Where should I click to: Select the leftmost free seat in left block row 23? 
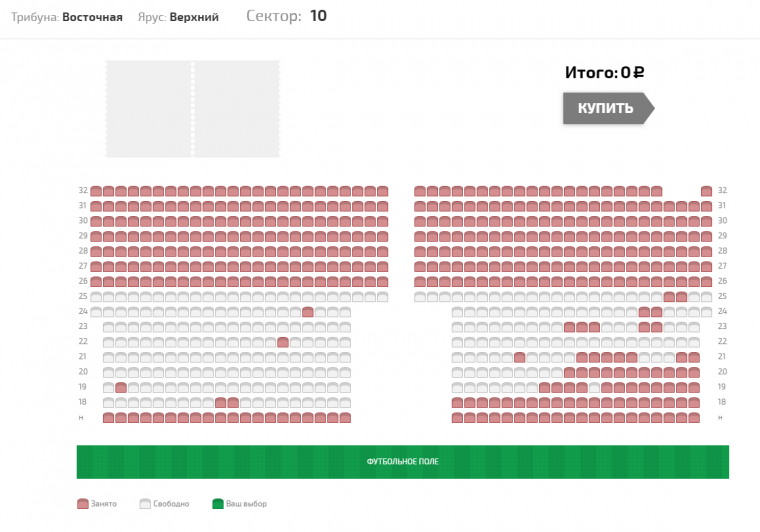(x=108, y=327)
